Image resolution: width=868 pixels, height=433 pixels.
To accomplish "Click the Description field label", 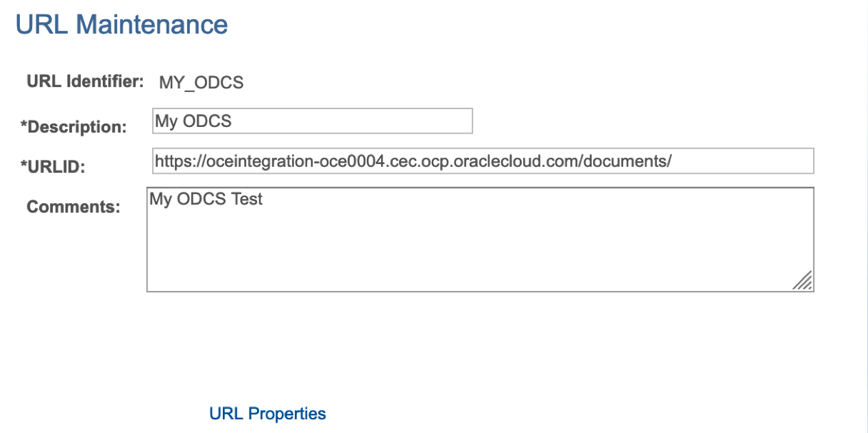I will coord(74,127).
